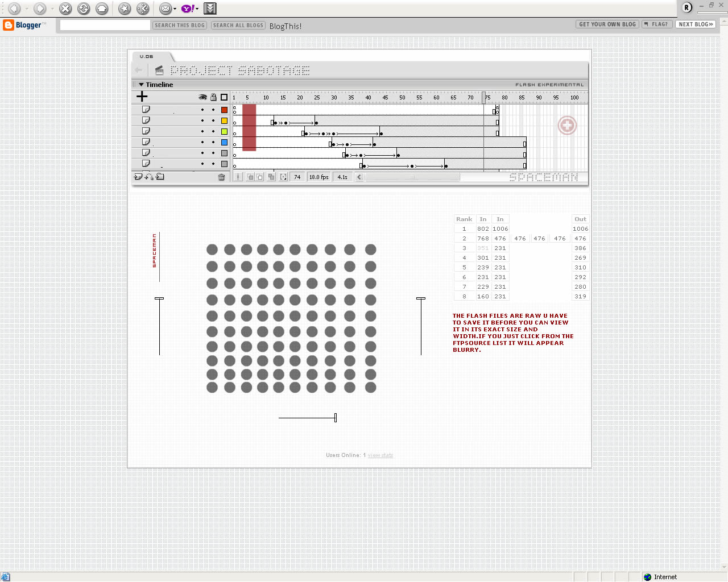Click the large plus icon under Timeline
This screenshot has width=728, height=582.
142,97
